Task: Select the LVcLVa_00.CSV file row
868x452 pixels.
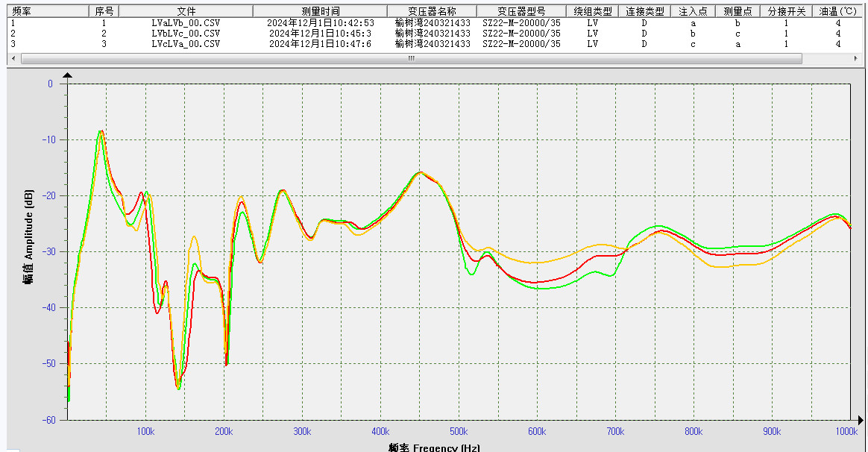Action: [x=185, y=44]
